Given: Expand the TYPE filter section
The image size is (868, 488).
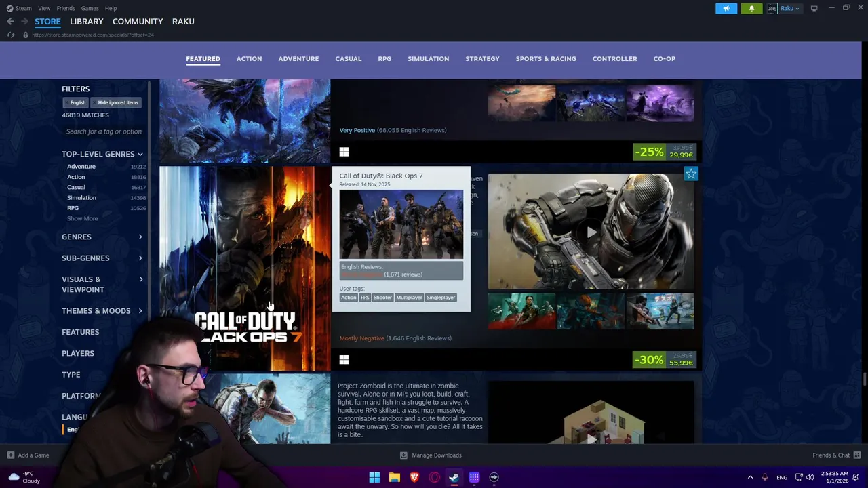Looking at the screenshot, I should (71, 374).
